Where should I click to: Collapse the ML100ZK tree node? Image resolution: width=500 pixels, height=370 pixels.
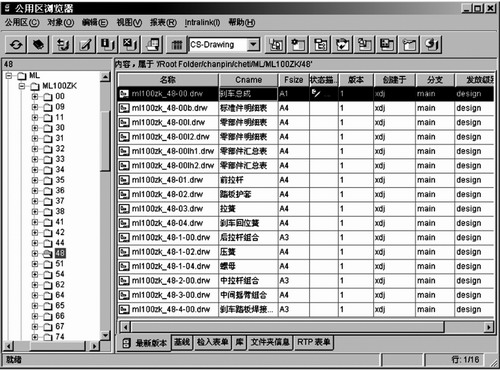pos(22,86)
